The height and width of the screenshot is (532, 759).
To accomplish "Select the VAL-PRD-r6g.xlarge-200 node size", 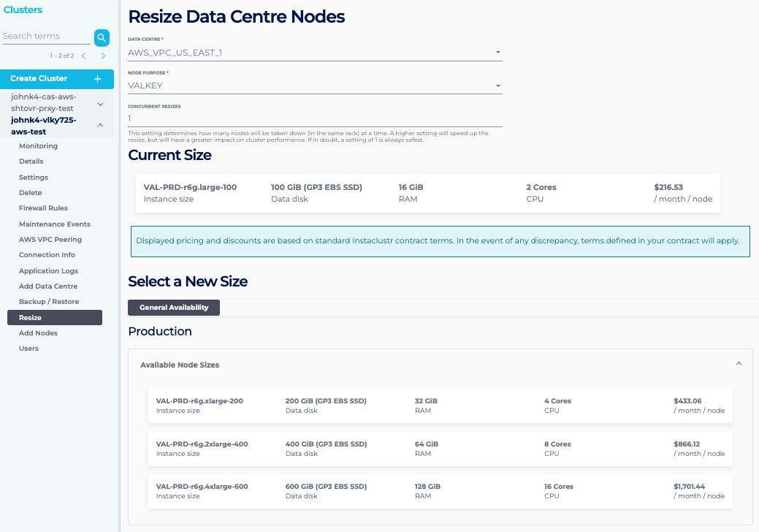I will click(440, 406).
